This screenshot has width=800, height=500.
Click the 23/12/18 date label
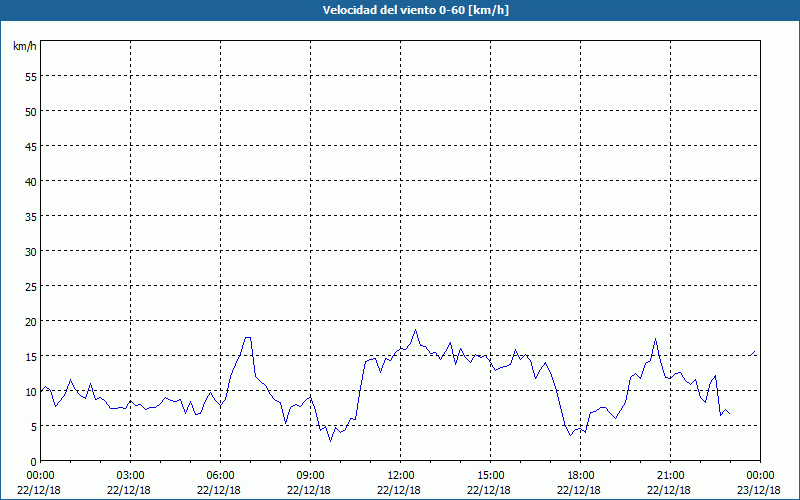[759, 490]
